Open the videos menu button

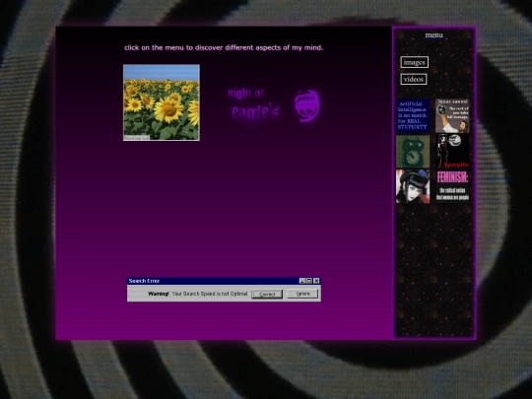414,80
